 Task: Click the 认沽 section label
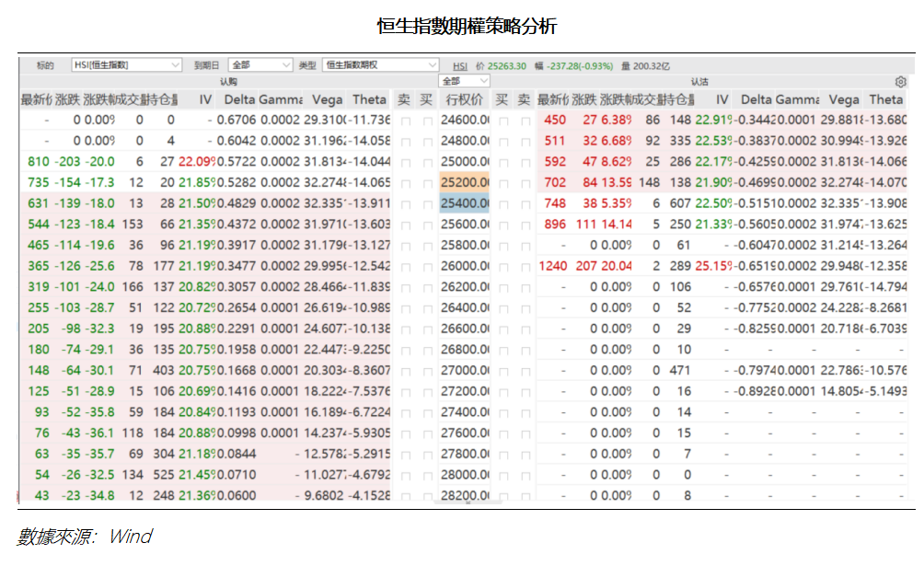pos(699,81)
